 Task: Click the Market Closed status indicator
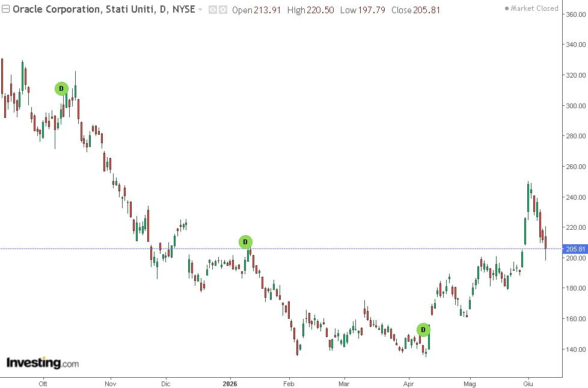point(531,8)
